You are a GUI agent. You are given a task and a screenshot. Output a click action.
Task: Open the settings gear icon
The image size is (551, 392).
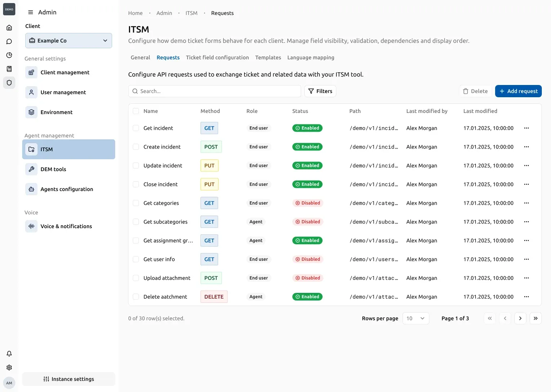(9, 367)
